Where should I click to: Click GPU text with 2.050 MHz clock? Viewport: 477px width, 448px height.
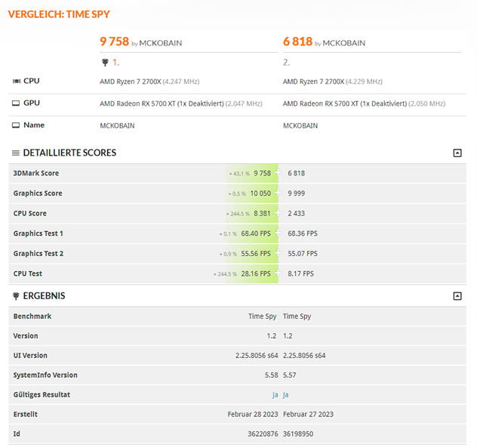(364, 104)
